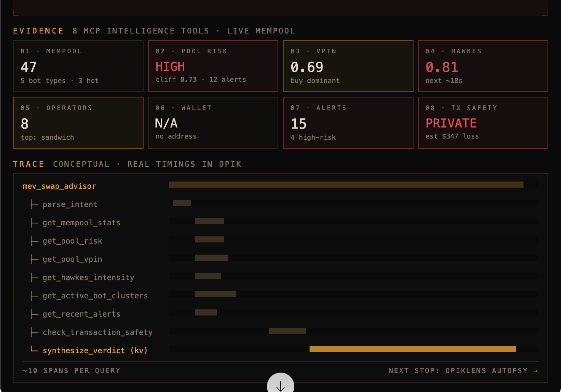Select the 04 Hawkes 0.81 card
Screen dimensions: 562x392
click(483, 66)
